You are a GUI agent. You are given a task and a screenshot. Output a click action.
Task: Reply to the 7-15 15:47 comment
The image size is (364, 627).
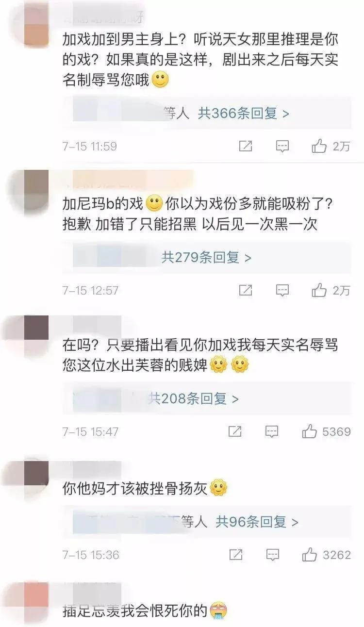pos(272,431)
